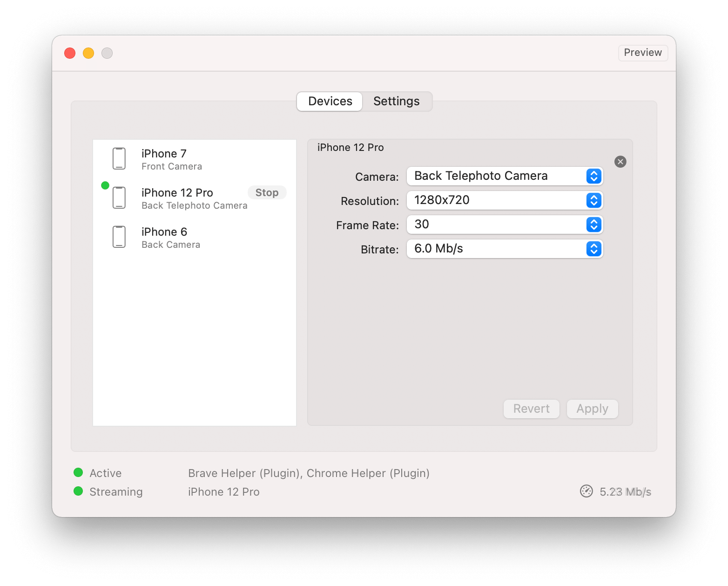The height and width of the screenshot is (586, 728).
Task: Click the bandwidth gauge icon
Action: [586, 491]
